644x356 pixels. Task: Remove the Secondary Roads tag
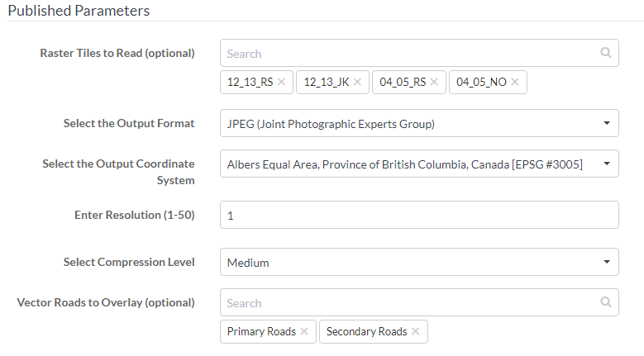coord(415,331)
